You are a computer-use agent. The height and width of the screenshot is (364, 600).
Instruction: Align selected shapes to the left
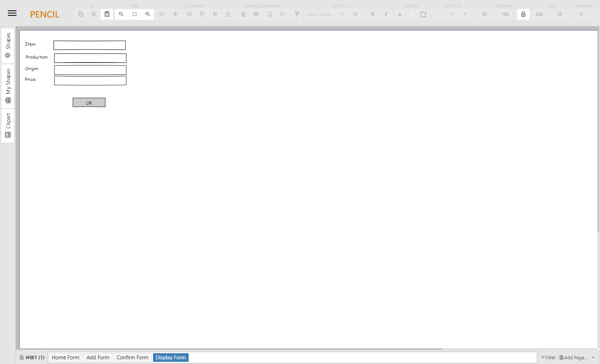point(162,14)
